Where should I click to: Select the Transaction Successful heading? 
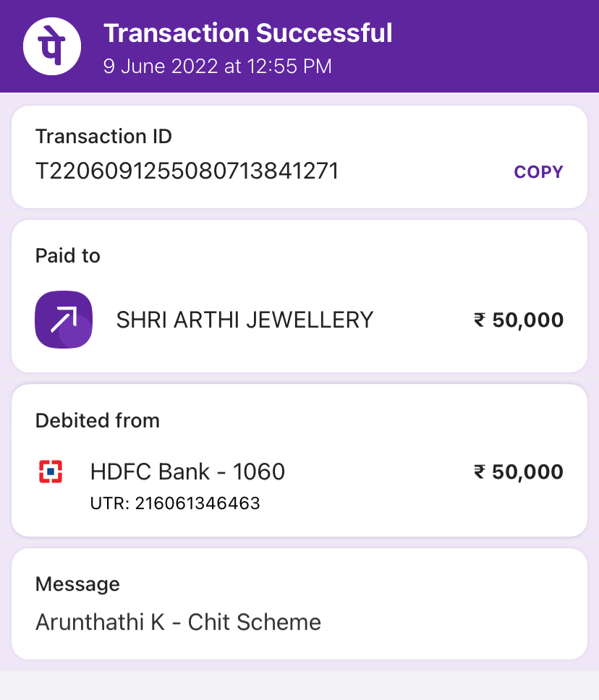click(x=247, y=33)
